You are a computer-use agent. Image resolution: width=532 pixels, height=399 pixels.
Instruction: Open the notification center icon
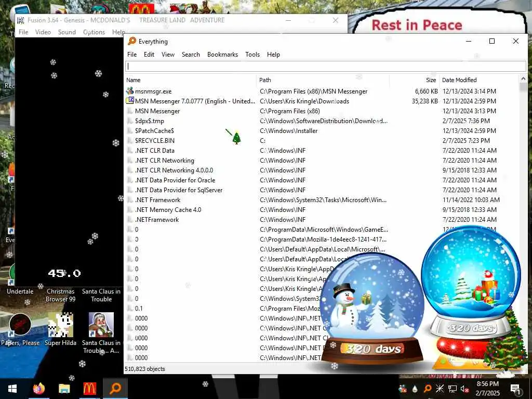[x=515, y=389]
